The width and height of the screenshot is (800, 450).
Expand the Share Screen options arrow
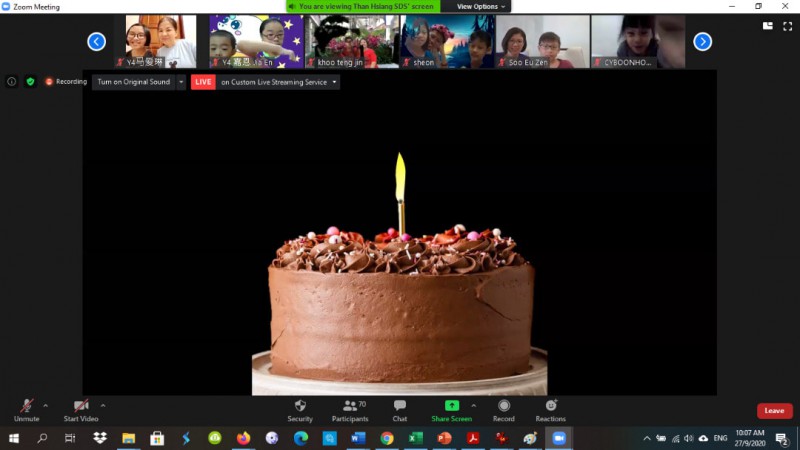(474, 406)
